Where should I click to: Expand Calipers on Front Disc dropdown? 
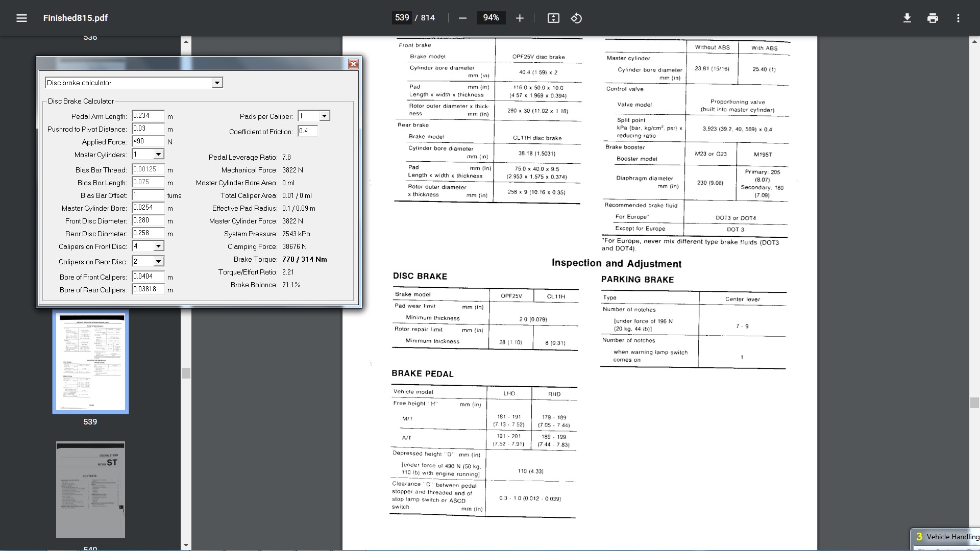pyautogui.click(x=158, y=246)
